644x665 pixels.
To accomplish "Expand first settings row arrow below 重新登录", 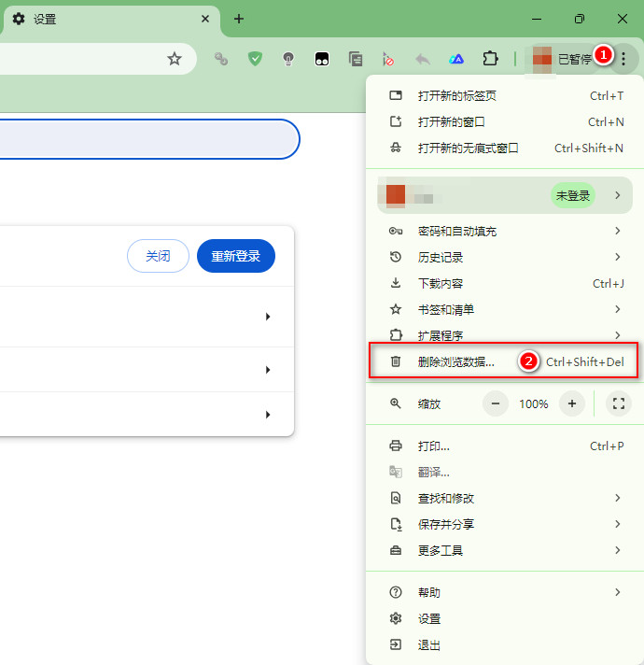I will point(268,317).
